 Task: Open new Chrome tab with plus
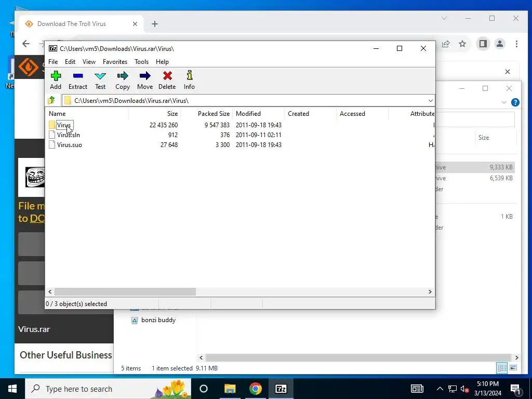[x=155, y=24]
